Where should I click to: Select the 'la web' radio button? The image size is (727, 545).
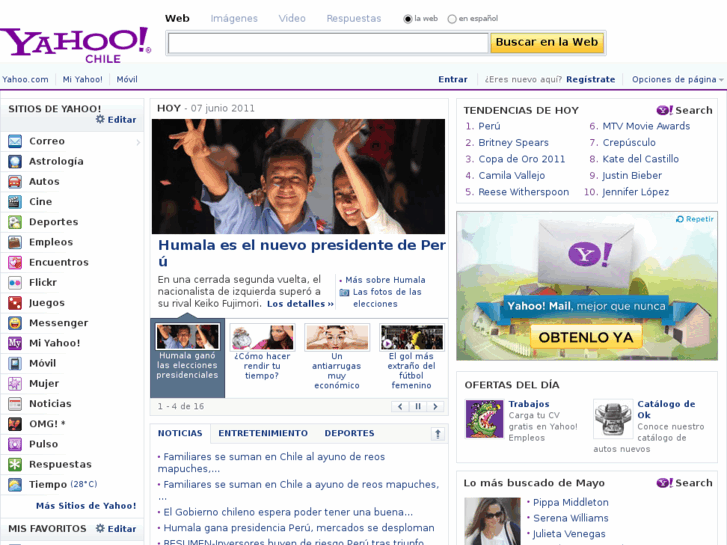click(x=408, y=19)
